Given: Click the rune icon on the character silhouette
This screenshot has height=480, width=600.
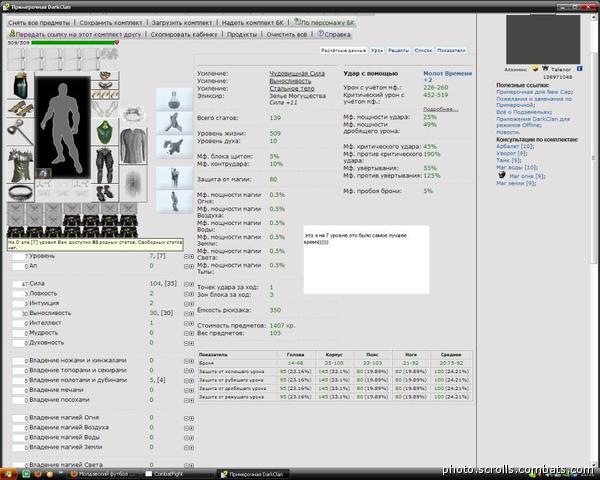Looking at the screenshot, I should (43, 173).
